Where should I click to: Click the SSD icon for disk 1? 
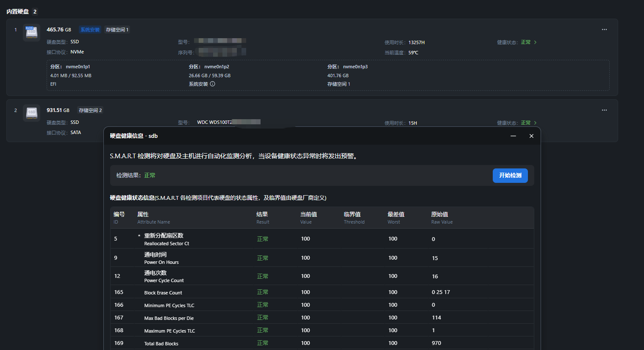pyautogui.click(x=31, y=32)
